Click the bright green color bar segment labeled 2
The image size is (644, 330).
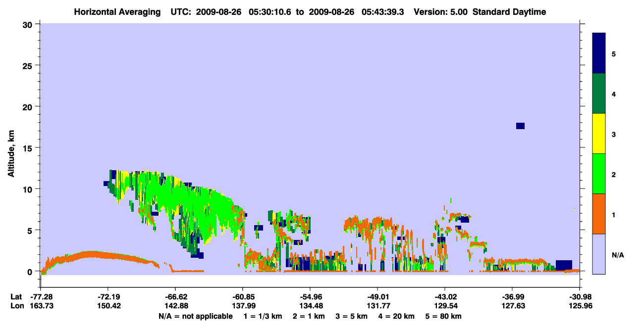(599, 174)
